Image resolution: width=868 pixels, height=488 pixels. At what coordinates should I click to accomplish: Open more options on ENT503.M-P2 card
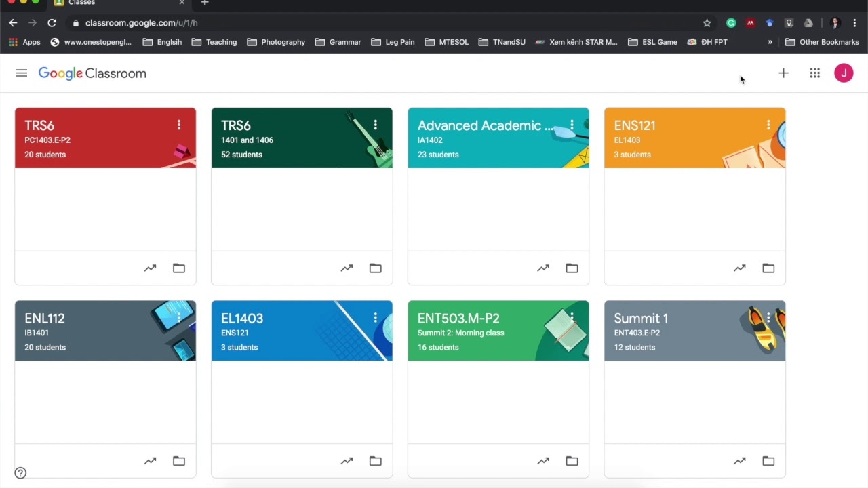point(572,318)
